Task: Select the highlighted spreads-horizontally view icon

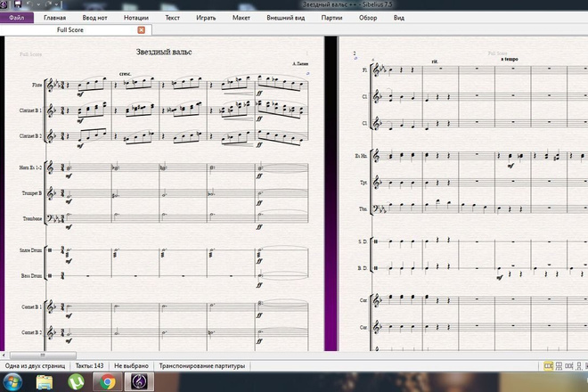Action: pos(548,366)
